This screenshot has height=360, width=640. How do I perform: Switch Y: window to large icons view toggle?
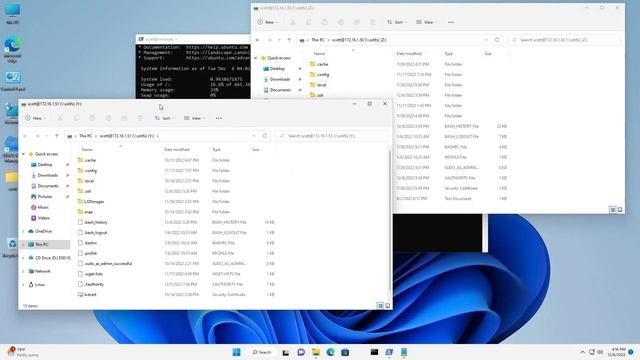[x=387, y=305]
